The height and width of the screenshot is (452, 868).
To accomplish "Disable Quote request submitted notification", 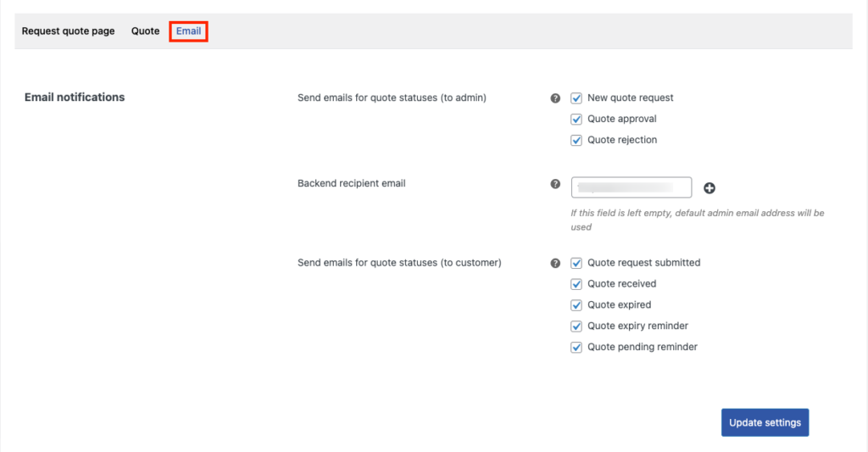I will click(x=576, y=263).
